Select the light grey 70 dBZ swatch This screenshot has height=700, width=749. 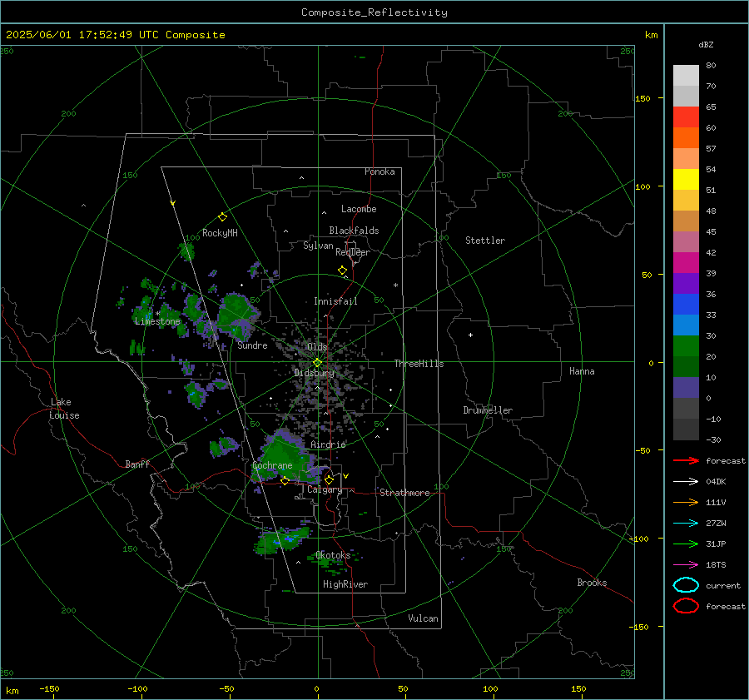(686, 76)
